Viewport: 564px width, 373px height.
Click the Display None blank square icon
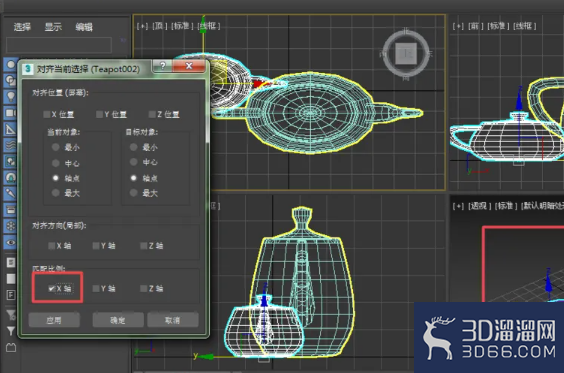[x=11, y=279]
